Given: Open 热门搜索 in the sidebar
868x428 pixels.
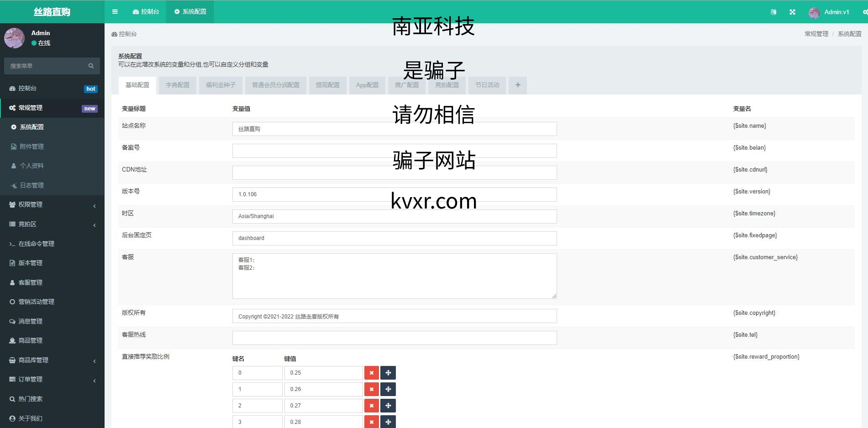Looking at the screenshot, I should coord(52,399).
